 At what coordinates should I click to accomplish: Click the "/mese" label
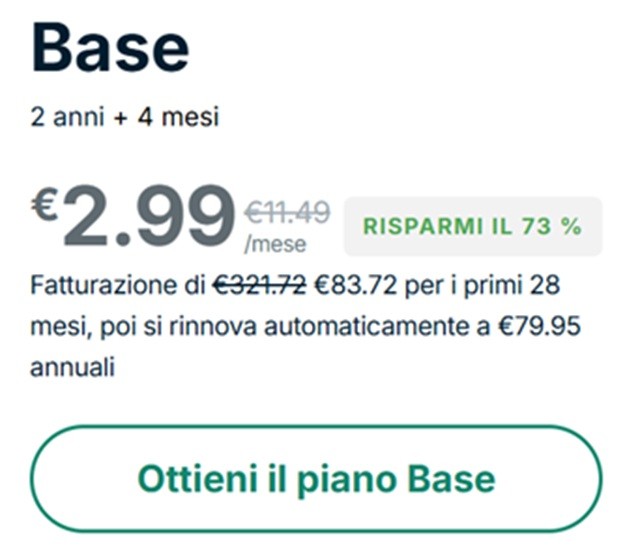(275, 243)
